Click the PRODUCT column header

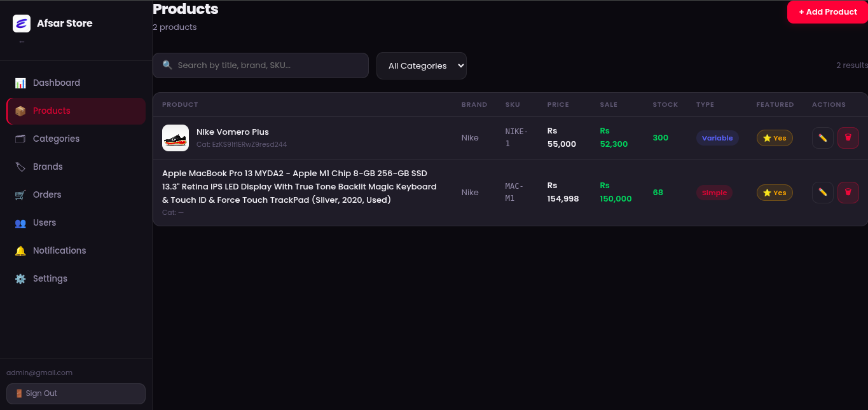(x=180, y=104)
